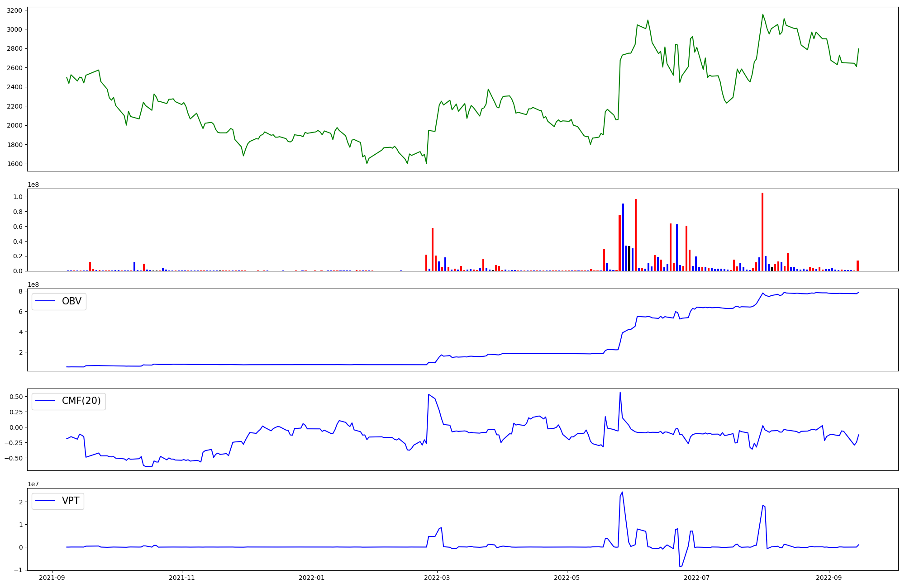The width and height of the screenshot is (905, 588).
Task: Click the CMF(20) legend label
Action: click(81, 401)
